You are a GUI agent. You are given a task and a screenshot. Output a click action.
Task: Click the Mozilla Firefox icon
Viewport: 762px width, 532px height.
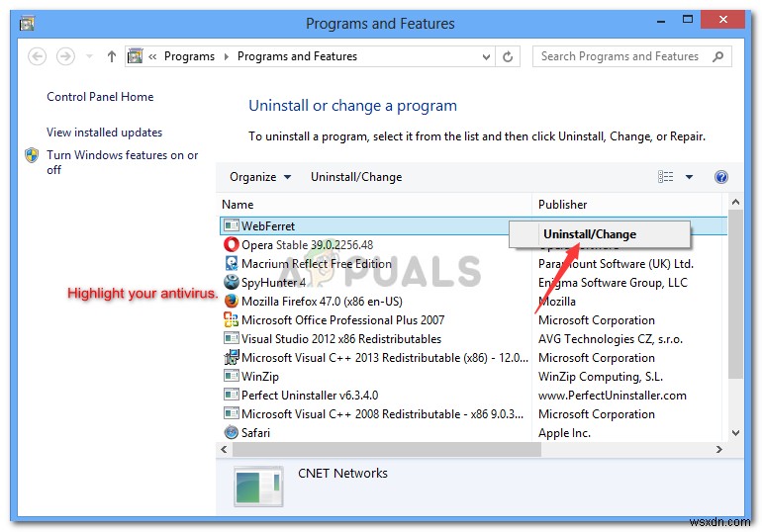pyautogui.click(x=232, y=301)
